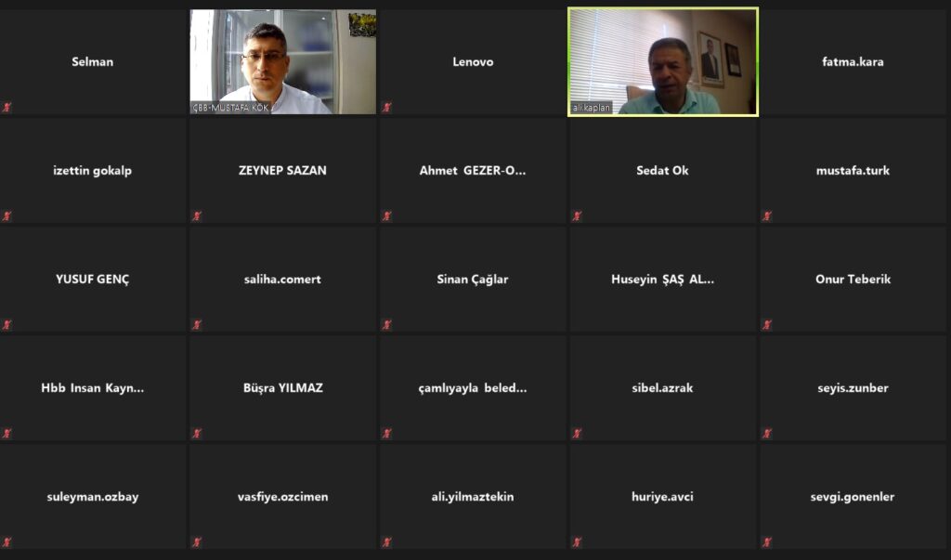Select the Sinan Çağlar participant tile
Viewport: 951px width, 560px height.
473,280
